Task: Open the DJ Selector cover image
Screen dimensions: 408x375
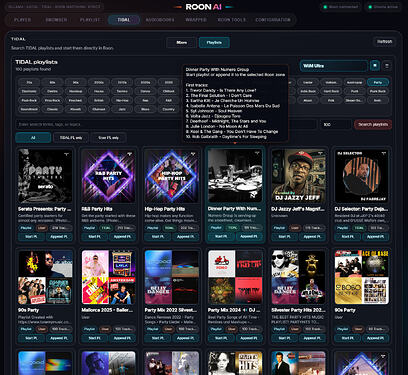Action: [362, 176]
